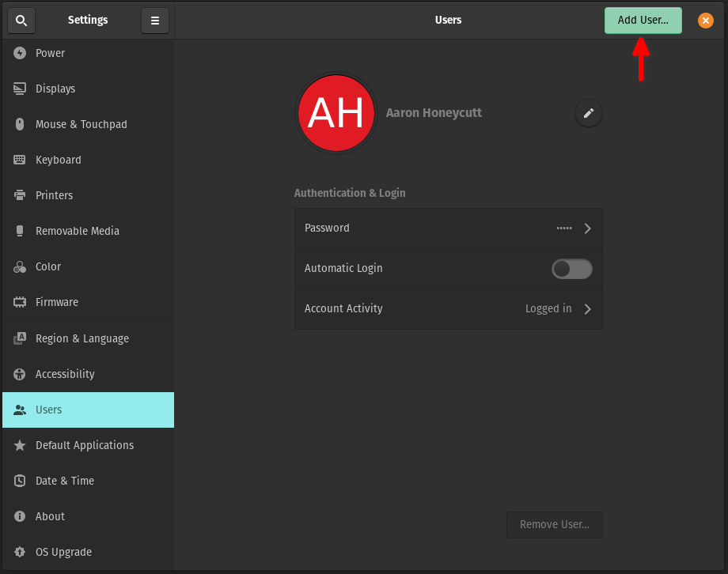The image size is (728, 574).
Task: Open Account Activity details via its chevron
Action: [587, 308]
